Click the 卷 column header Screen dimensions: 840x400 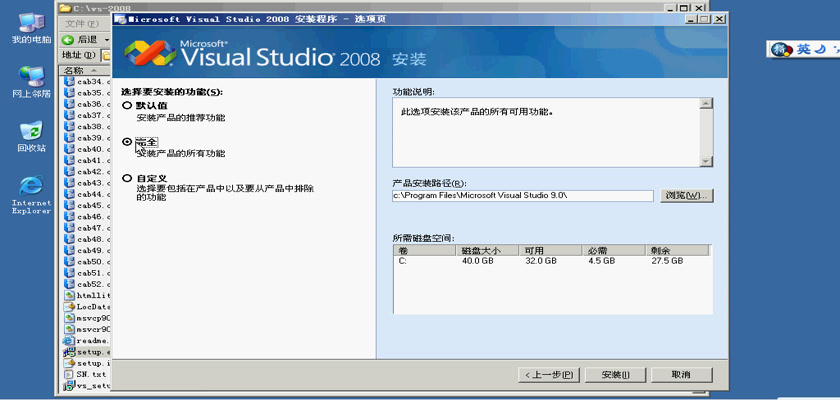tap(424, 251)
